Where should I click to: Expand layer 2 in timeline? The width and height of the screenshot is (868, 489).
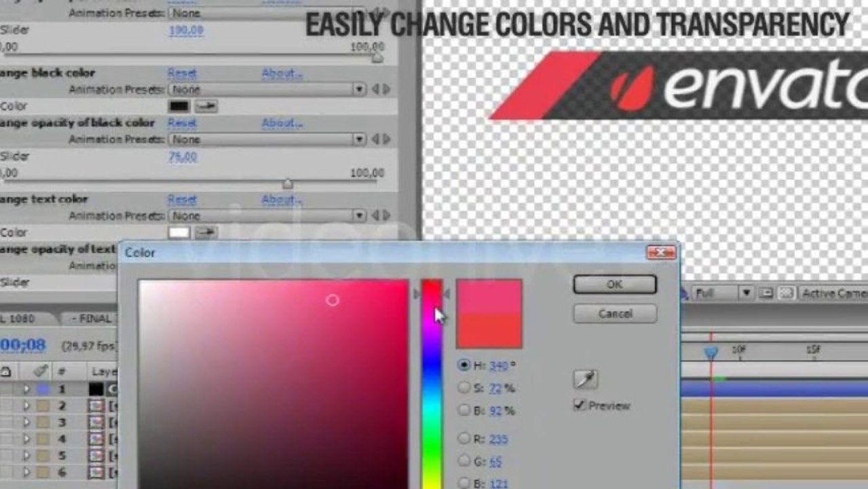(x=26, y=405)
